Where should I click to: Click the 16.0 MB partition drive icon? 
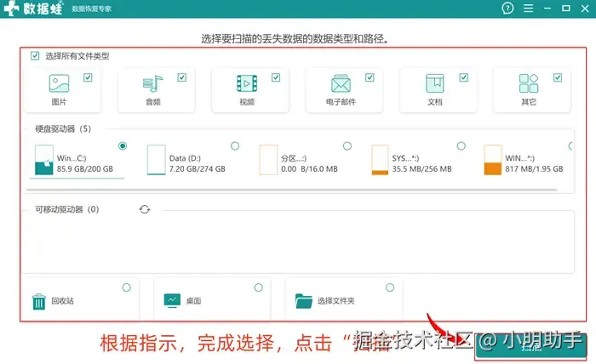pos(268,160)
